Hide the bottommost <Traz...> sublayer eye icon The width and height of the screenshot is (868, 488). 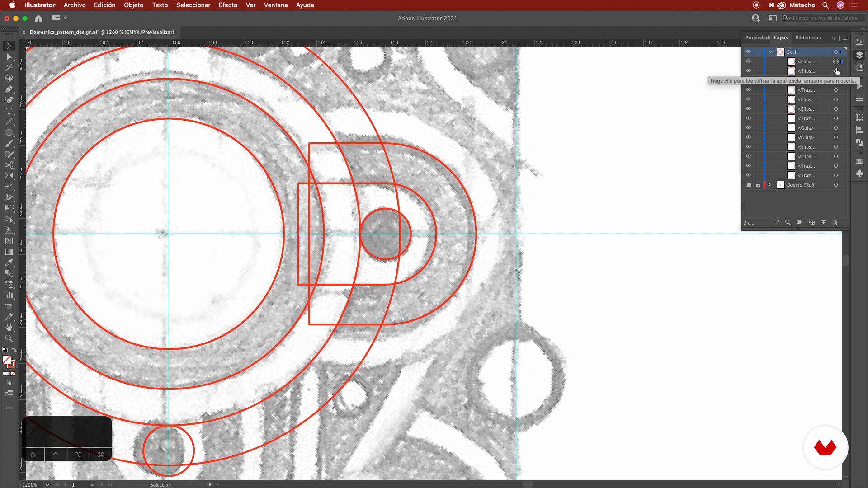tap(748, 175)
